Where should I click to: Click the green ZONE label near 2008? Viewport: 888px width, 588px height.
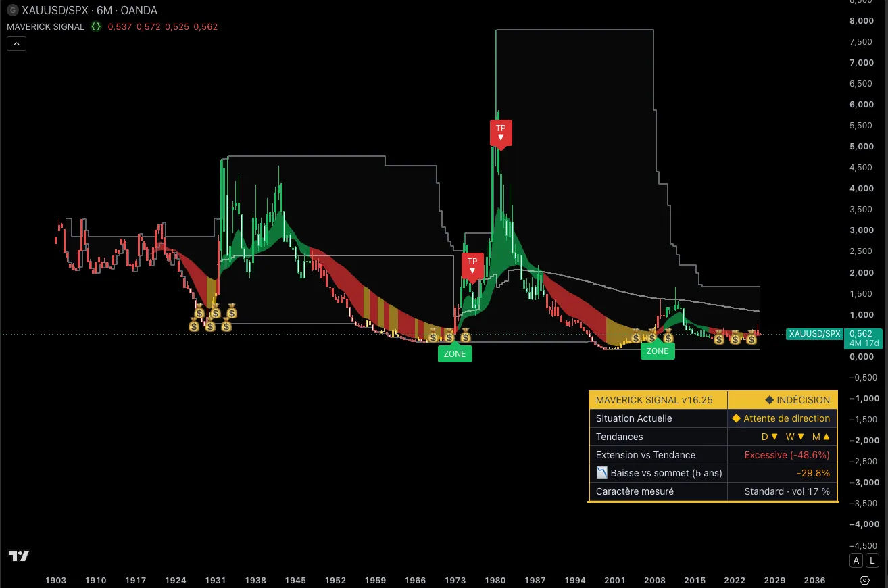click(658, 351)
